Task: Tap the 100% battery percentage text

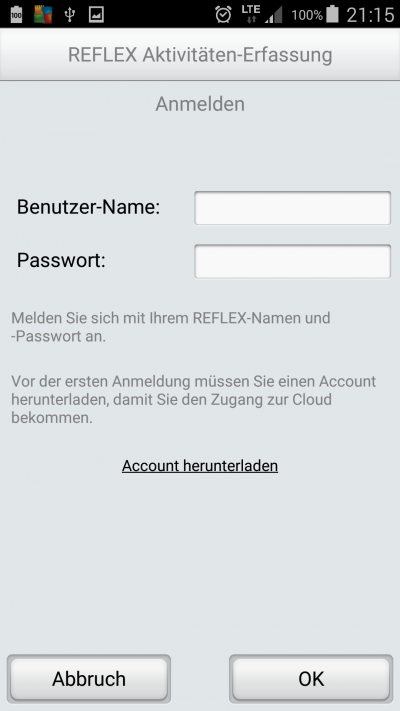Action: click(x=307, y=15)
